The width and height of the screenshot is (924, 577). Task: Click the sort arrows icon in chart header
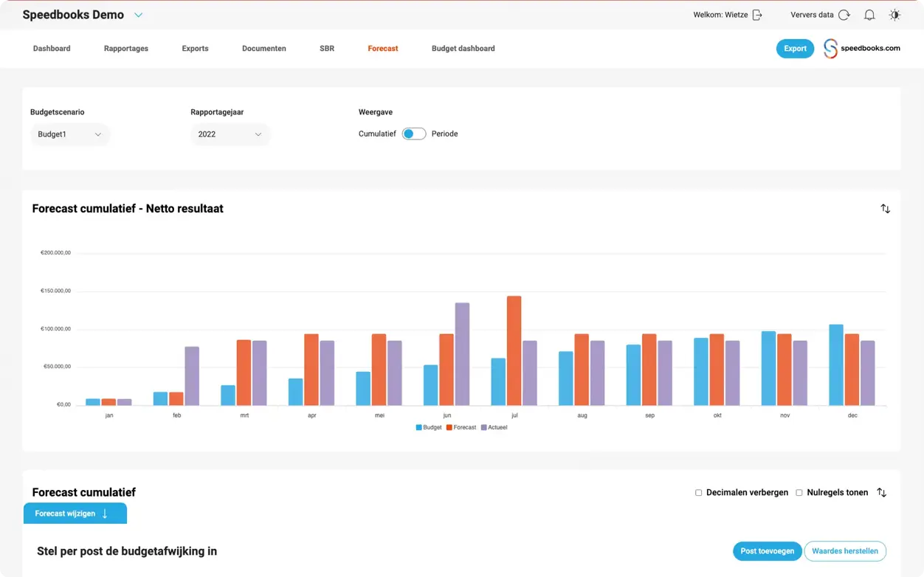885,209
